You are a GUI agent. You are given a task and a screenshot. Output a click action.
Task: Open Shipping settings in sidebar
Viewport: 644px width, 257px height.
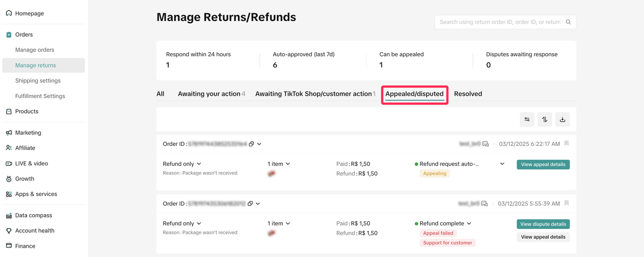pos(38,80)
